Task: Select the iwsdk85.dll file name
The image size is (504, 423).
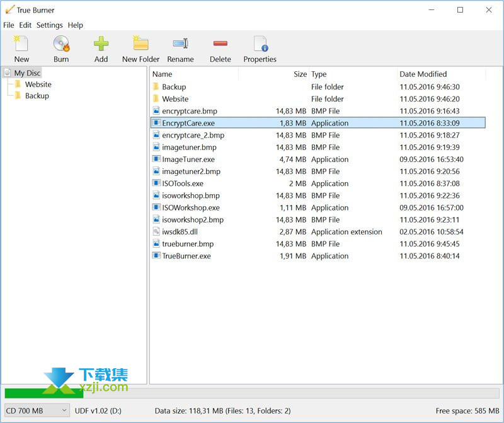Action: coord(180,232)
